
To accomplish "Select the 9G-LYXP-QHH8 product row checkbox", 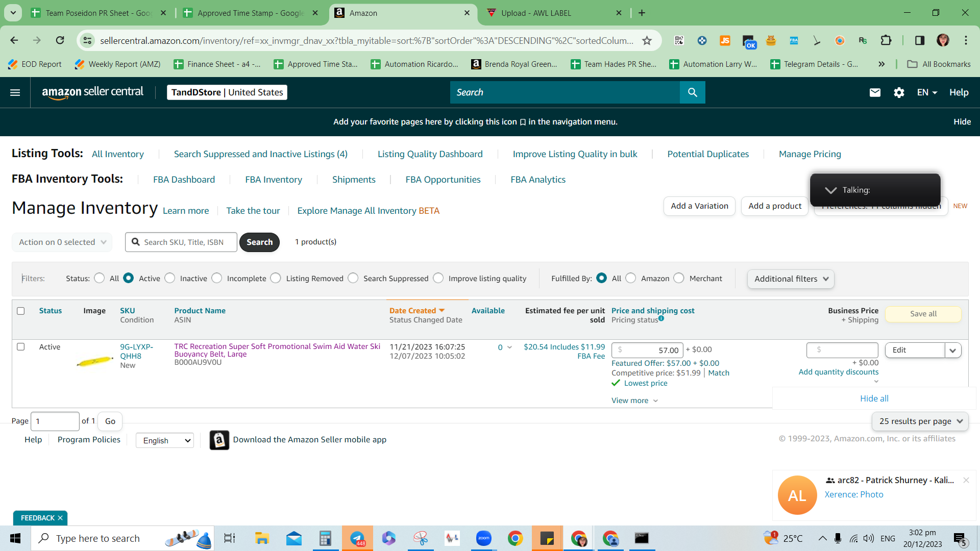I will (21, 347).
